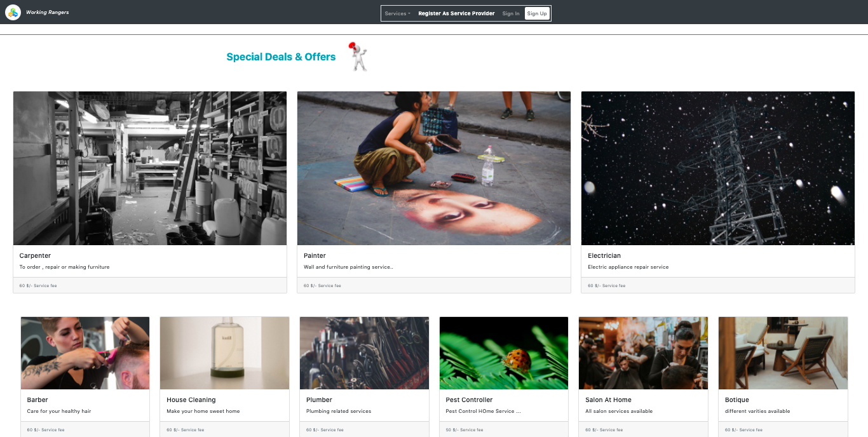Select the Botique chairs photo
This screenshot has height=437, width=868.
[x=783, y=353]
